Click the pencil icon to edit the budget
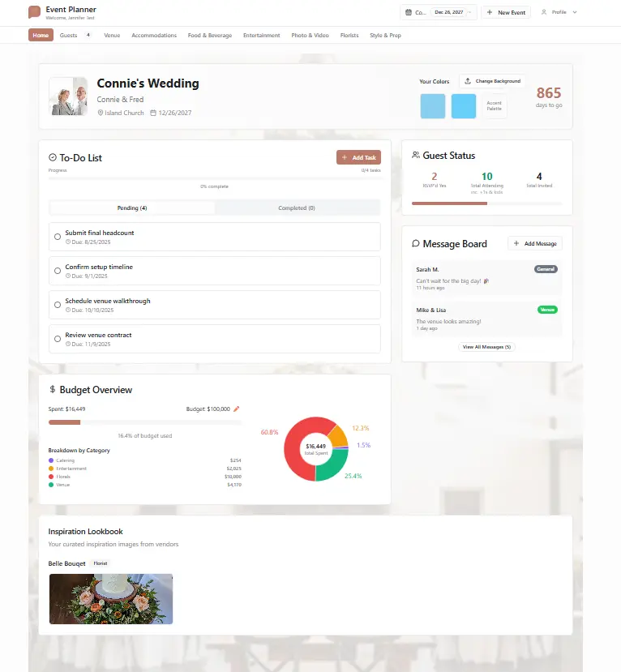The width and height of the screenshot is (621, 672). pyautogui.click(x=236, y=409)
